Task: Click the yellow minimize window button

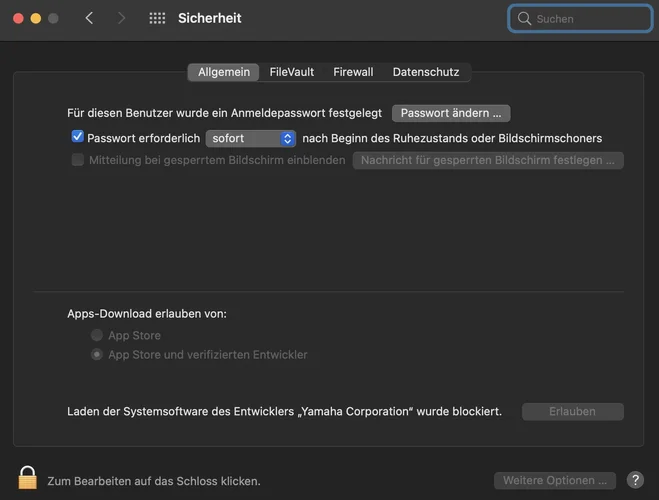Action: pyautogui.click(x=36, y=18)
